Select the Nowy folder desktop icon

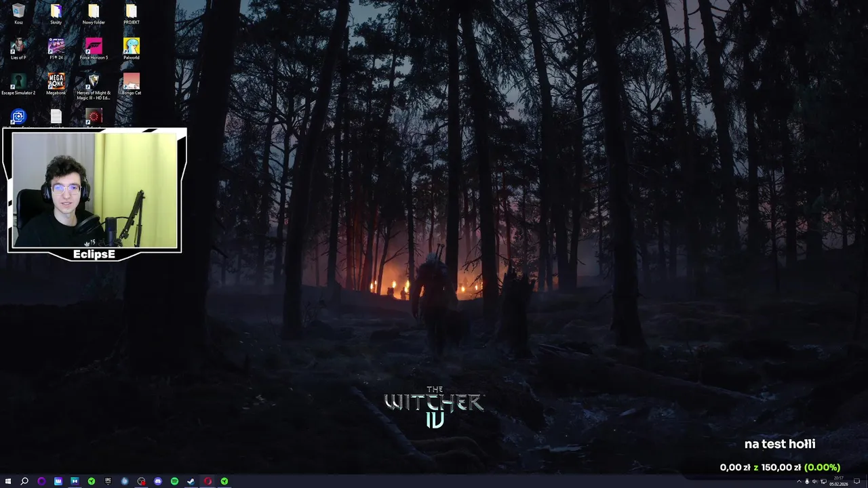94,14
